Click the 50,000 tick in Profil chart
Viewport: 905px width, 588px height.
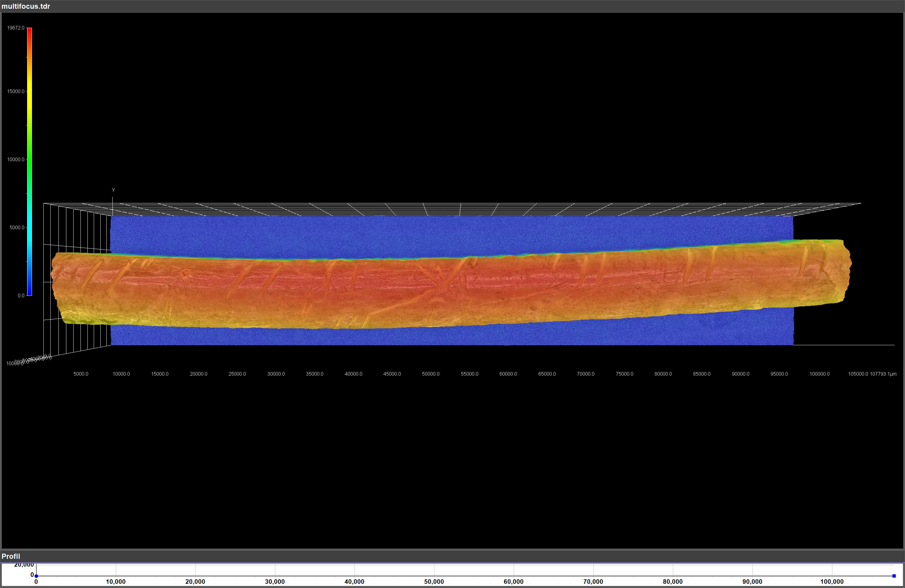(x=434, y=582)
